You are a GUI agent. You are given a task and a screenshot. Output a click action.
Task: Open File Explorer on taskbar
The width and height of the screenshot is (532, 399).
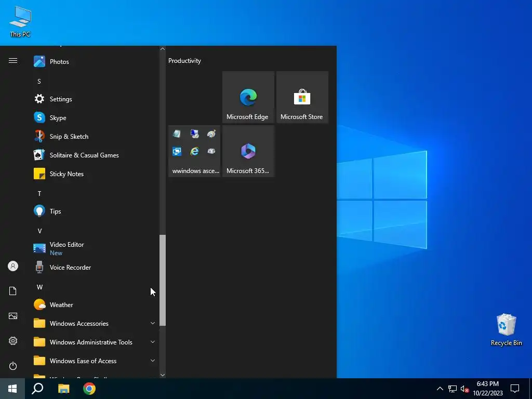pos(63,389)
